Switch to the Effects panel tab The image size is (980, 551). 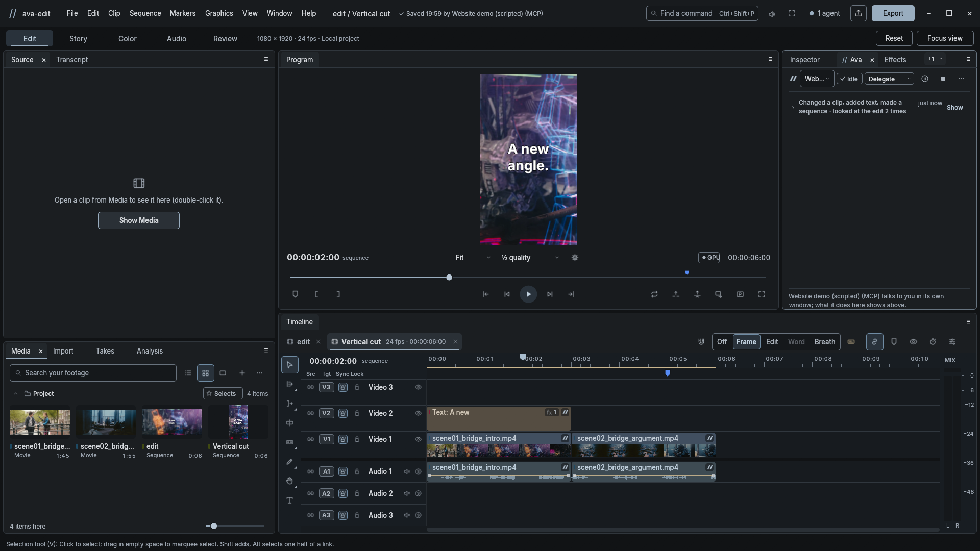tap(895, 60)
